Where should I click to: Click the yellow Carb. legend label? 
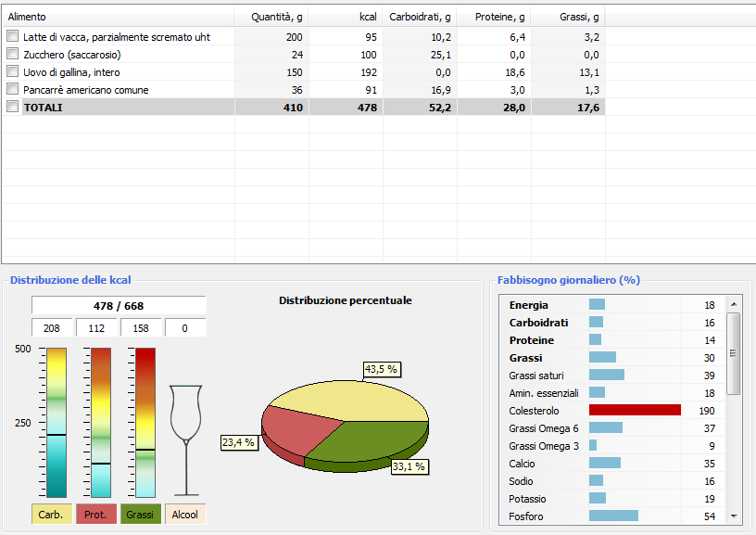(x=52, y=515)
